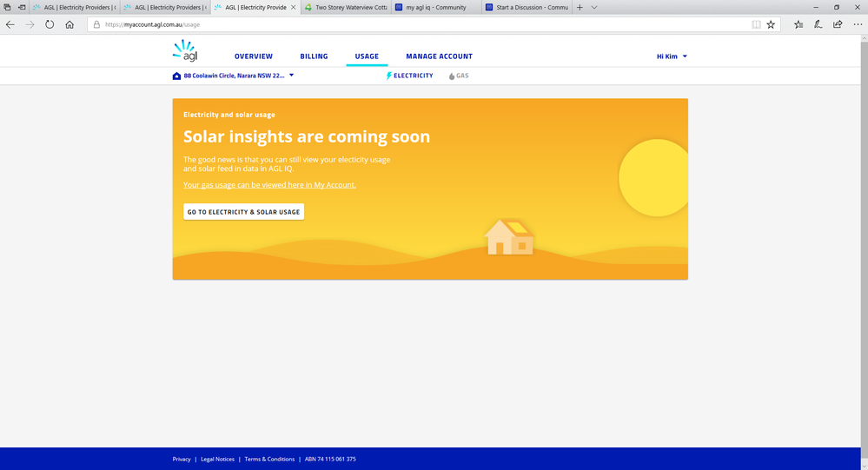The width and height of the screenshot is (868, 470).
Task: Follow the gas usage My Account link
Action: coord(269,185)
